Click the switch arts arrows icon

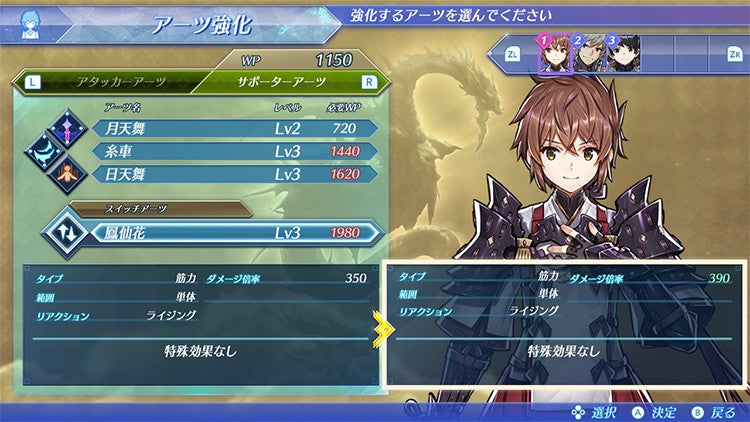point(66,233)
